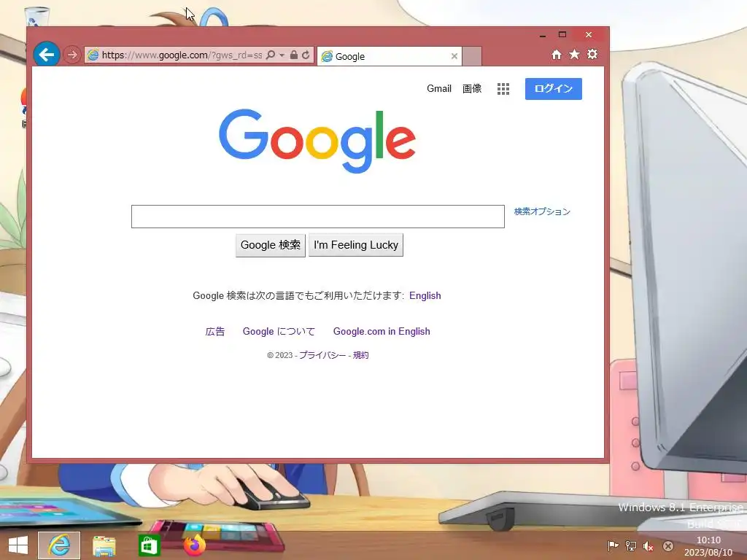Open Action Center flag tray icon
Screen dimensions: 747x560
pyautogui.click(x=613, y=546)
